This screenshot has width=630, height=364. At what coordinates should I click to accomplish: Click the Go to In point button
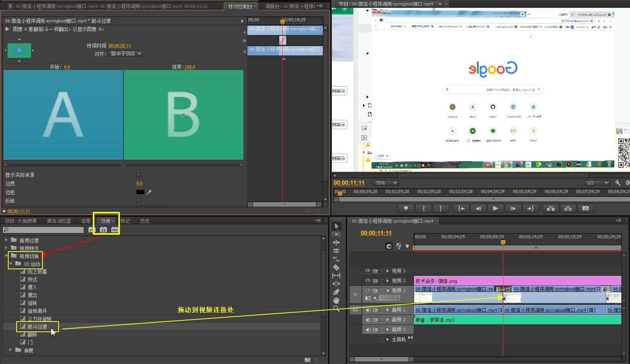[461, 208]
